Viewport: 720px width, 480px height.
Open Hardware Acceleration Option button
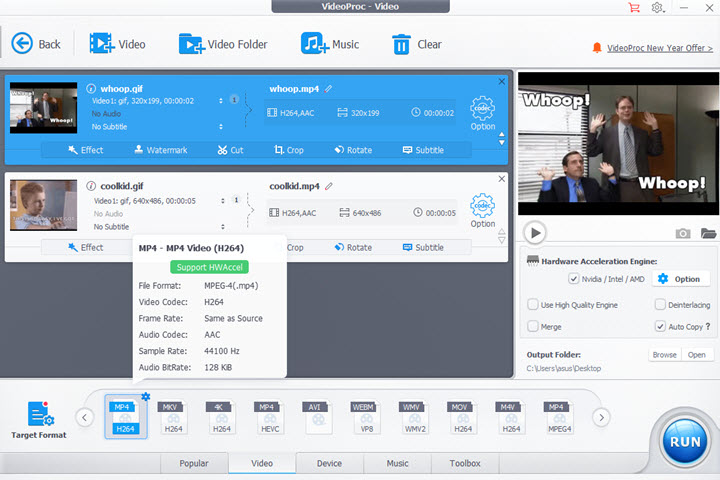click(x=681, y=279)
